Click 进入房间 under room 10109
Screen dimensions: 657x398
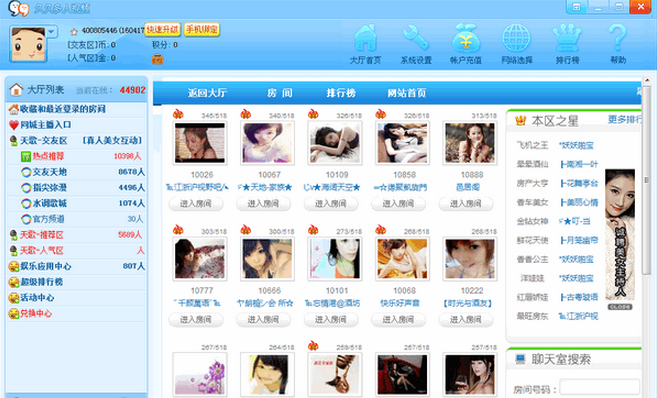[x=331, y=204]
